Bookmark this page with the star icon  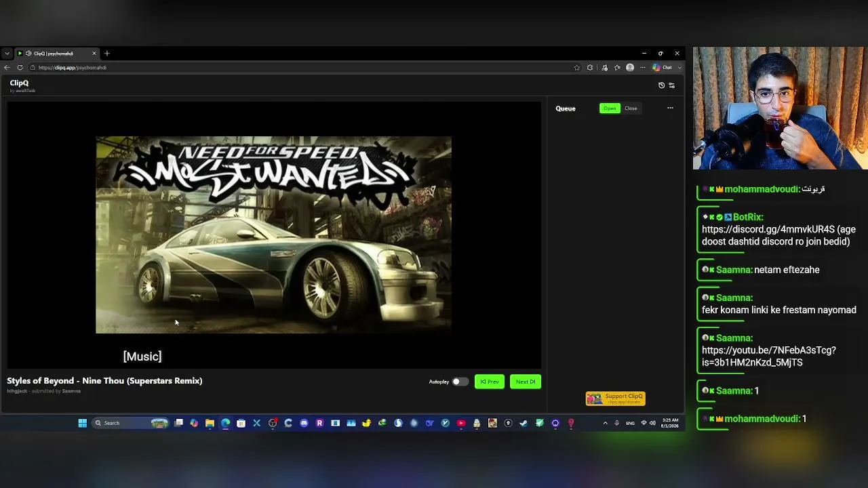pos(577,68)
